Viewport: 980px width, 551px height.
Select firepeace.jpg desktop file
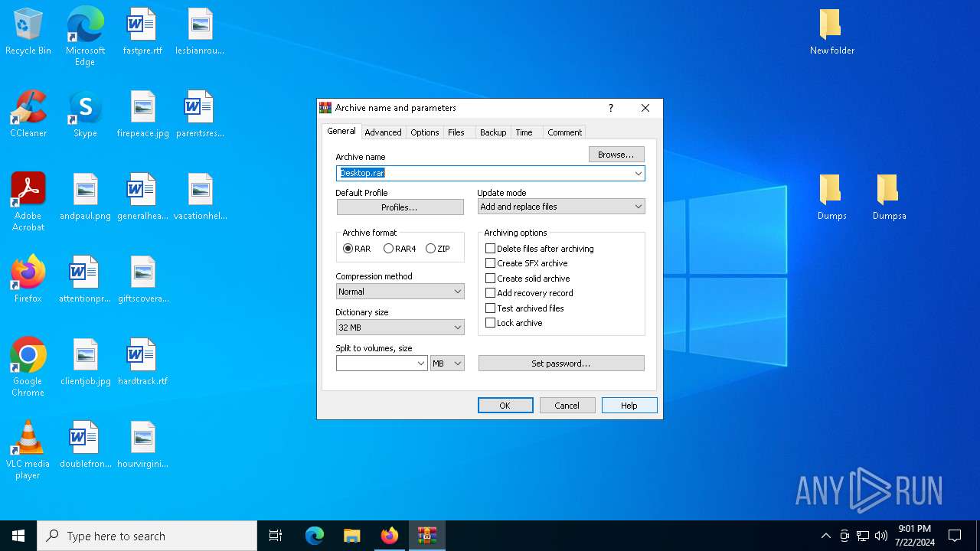pos(142,114)
